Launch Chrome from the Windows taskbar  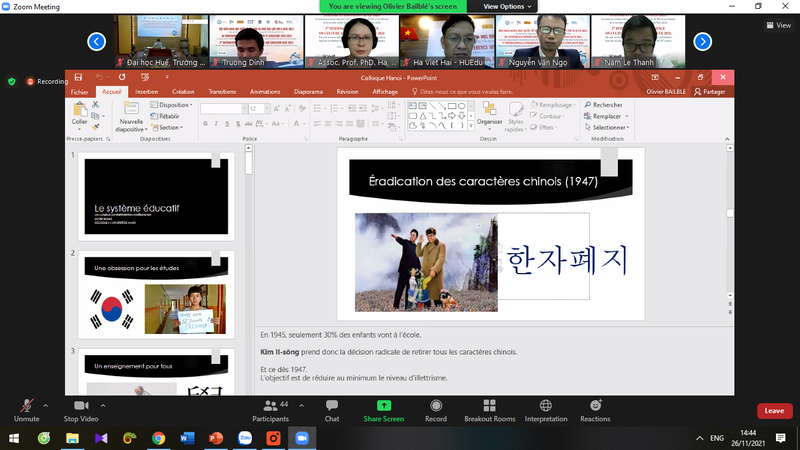158,438
